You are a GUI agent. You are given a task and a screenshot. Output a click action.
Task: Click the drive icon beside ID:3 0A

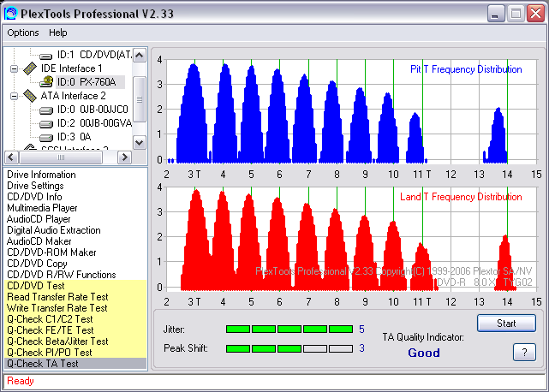point(46,138)
